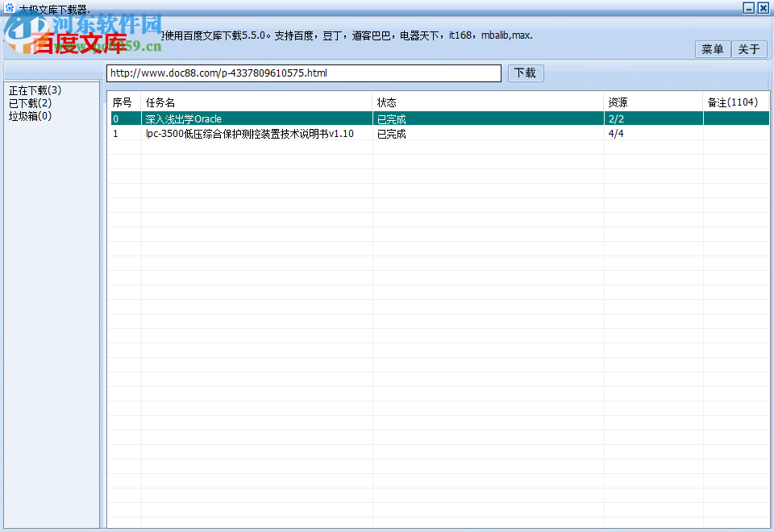This screenshot has width=774, height=532.
Task: Open the 关于 about button
Action: click(749, 49)
